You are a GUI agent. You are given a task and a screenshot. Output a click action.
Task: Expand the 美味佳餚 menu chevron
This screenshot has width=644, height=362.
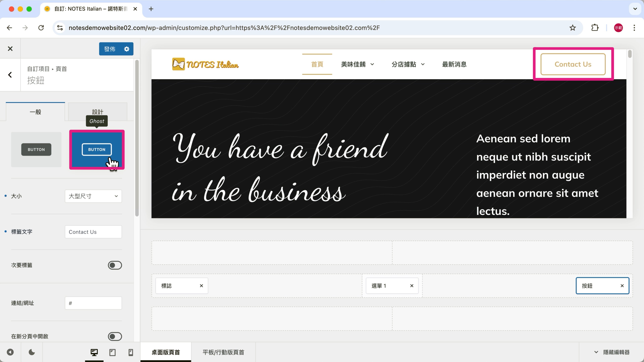(372, 65)
